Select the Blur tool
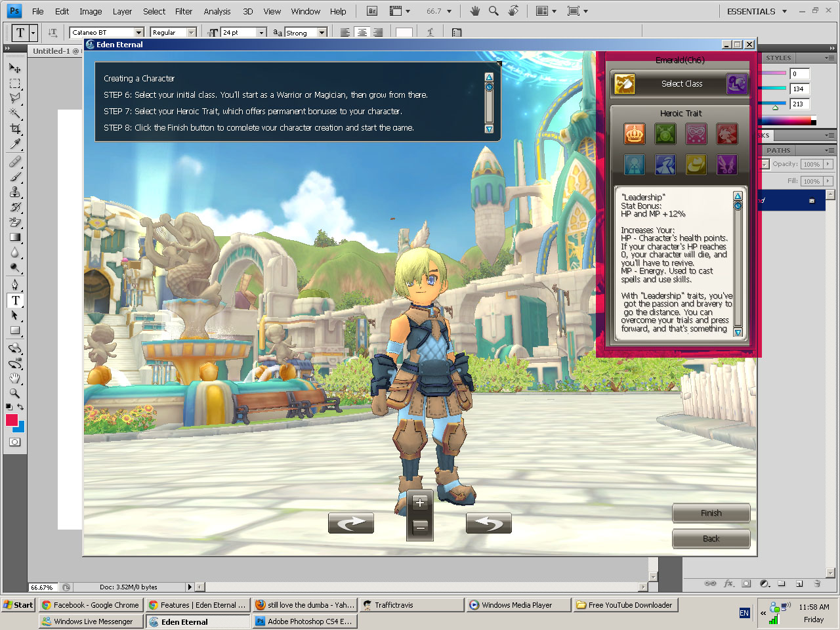The width and height of the screenshot is (840, 630). click(x=14, y=253)
